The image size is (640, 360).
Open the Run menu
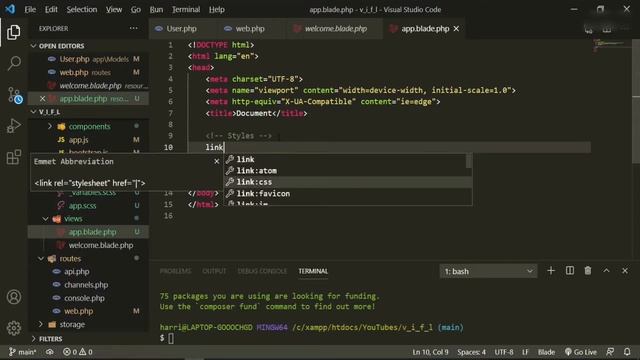click(156, 9)
